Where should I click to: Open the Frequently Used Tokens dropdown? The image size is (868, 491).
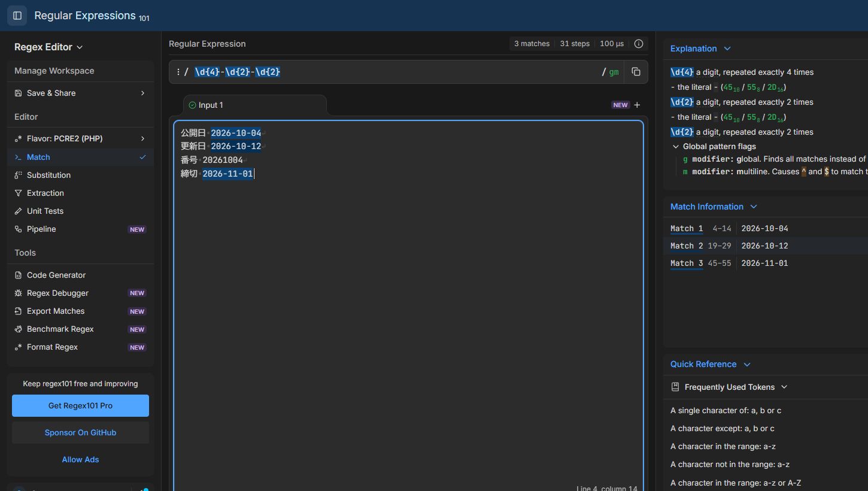pos(736,387)
